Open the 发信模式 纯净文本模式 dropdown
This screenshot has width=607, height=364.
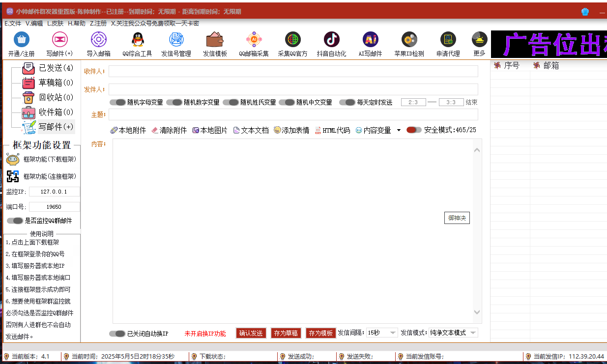(x=453, y=333)
